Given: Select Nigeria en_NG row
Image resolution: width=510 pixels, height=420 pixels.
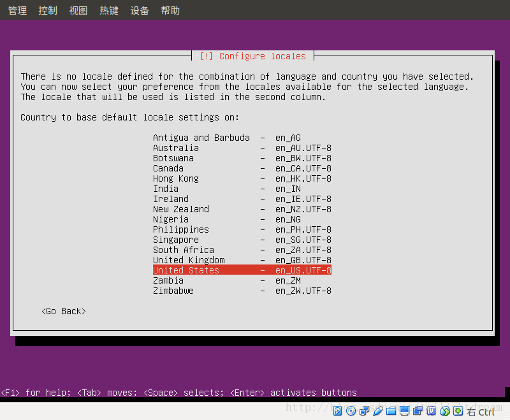Looking at the screenshot, I should point(242,219).
